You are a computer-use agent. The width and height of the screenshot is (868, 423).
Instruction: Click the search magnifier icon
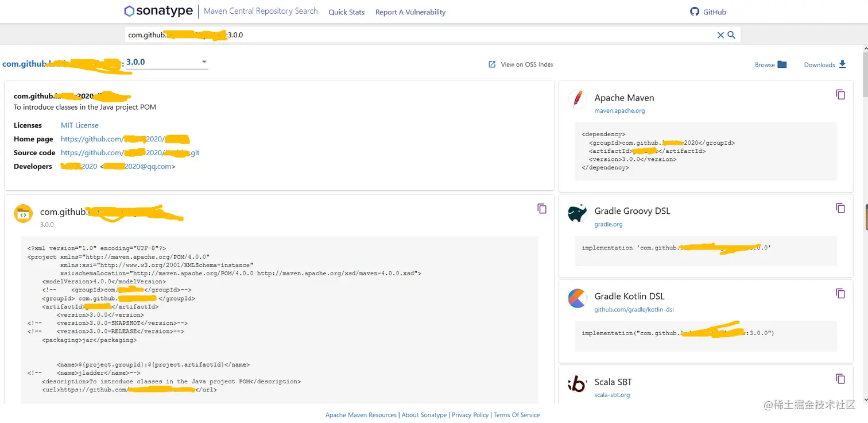coord(731,35)
